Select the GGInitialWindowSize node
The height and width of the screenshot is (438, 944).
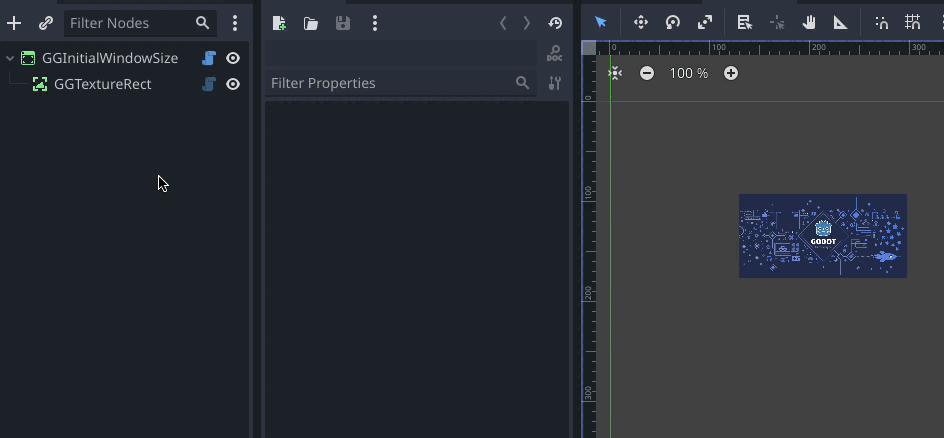pyautogui.click(x=110, y=58)
